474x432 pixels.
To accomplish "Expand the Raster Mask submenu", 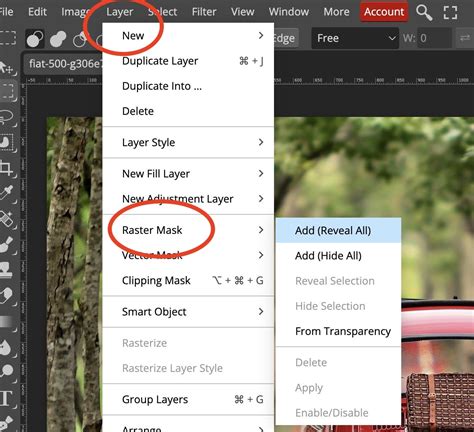I will (188, 230).
